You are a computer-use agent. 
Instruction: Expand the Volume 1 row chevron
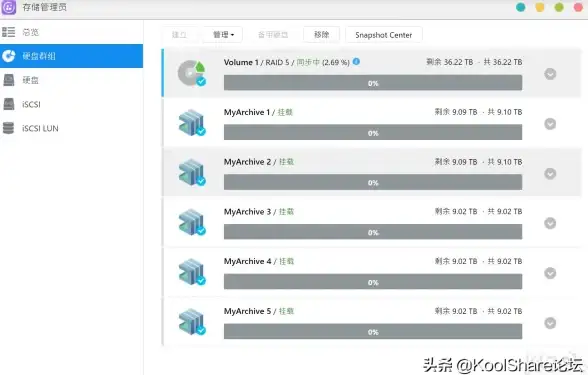tap(550, 74)
